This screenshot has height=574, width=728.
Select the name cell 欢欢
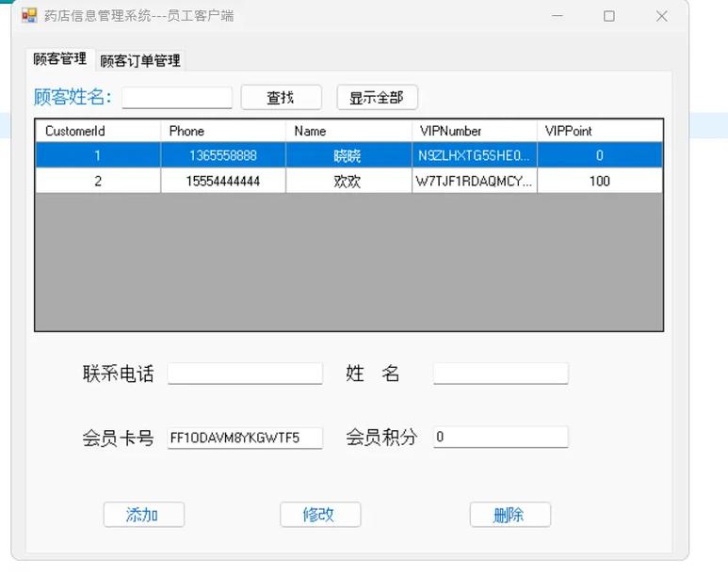[x=348, y=181]
